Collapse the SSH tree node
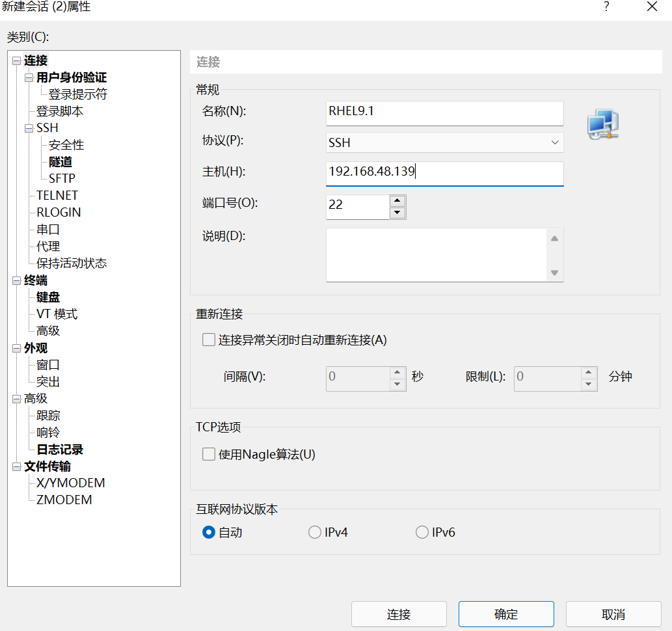 29,128
